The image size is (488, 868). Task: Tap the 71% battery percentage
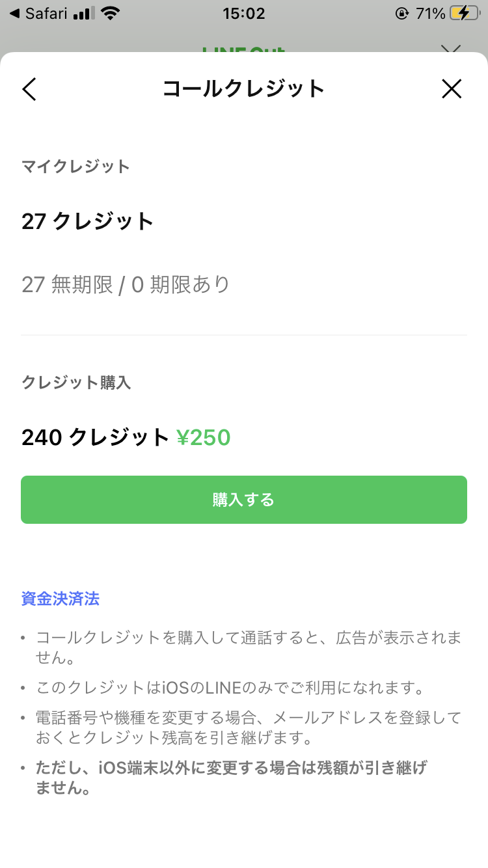point(430,14)
